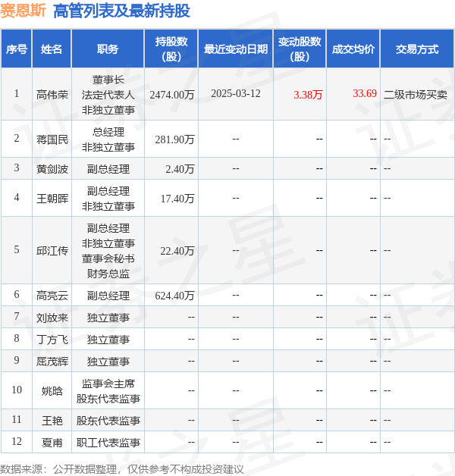Click 二级市场买卖 transaction method cell
Image resolution: width=455 pixels, height=476 pixels.
pos(416,95)
